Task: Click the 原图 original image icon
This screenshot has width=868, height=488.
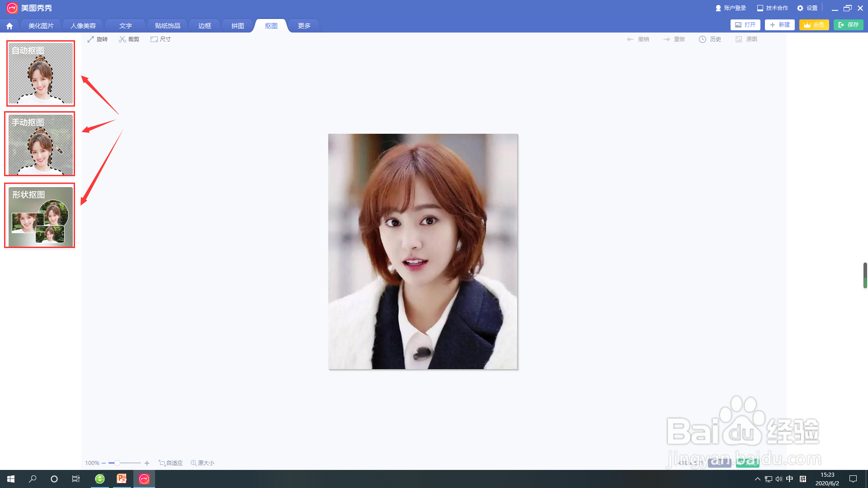Action: coord(739,39)
